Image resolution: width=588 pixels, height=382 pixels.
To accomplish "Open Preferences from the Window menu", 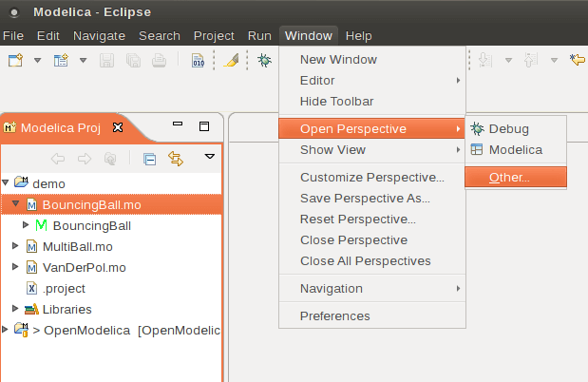I will tap(334, 315).
